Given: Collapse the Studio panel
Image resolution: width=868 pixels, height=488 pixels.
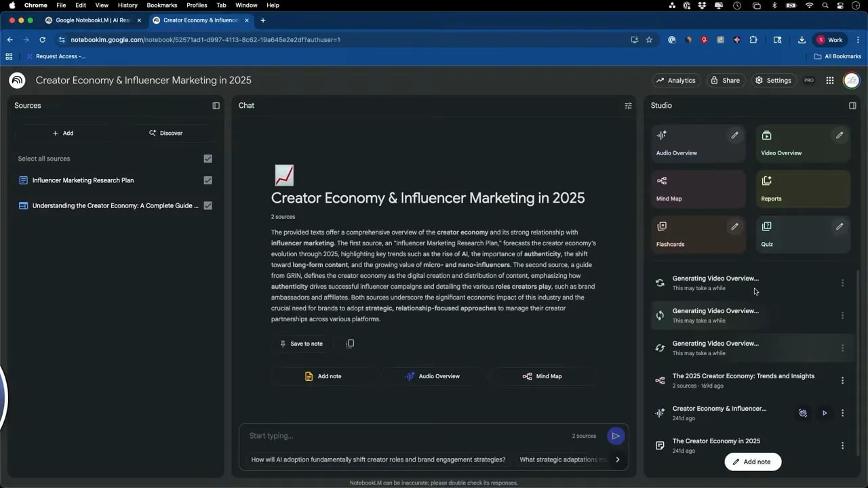Looking at the screenshot, I should (x=852, y=105).
